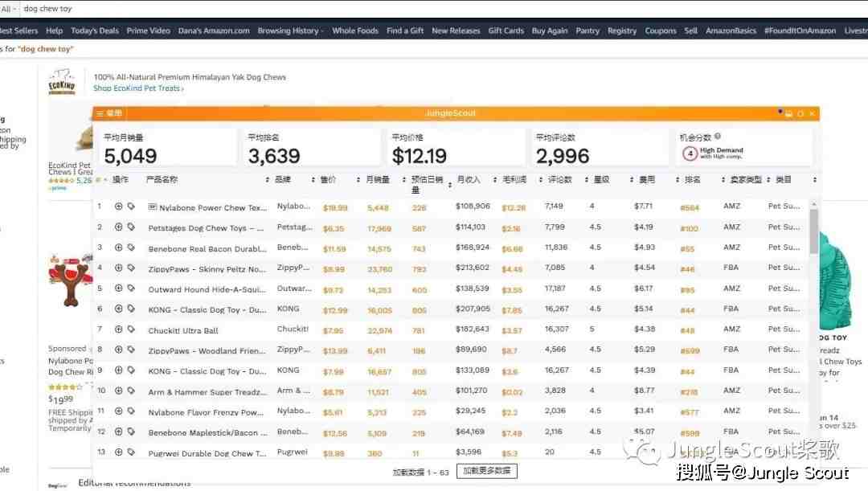Click plus icon on ZippyPaws Skinny Peltz row
This screenshot has height=491, width=868.
point(118,268)
